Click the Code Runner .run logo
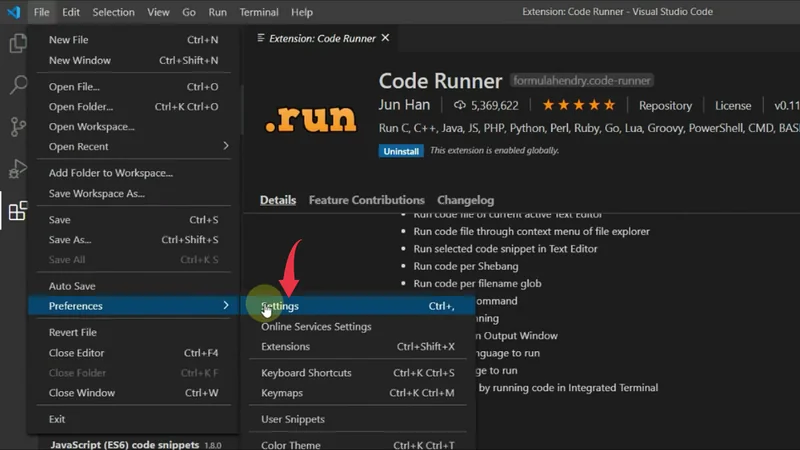 tap(311, 118)
